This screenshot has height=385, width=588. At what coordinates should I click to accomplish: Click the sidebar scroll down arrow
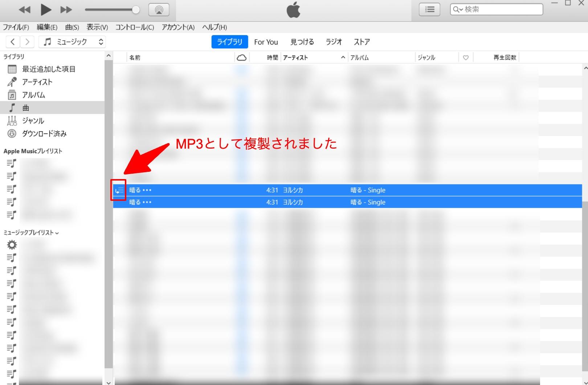109,382
